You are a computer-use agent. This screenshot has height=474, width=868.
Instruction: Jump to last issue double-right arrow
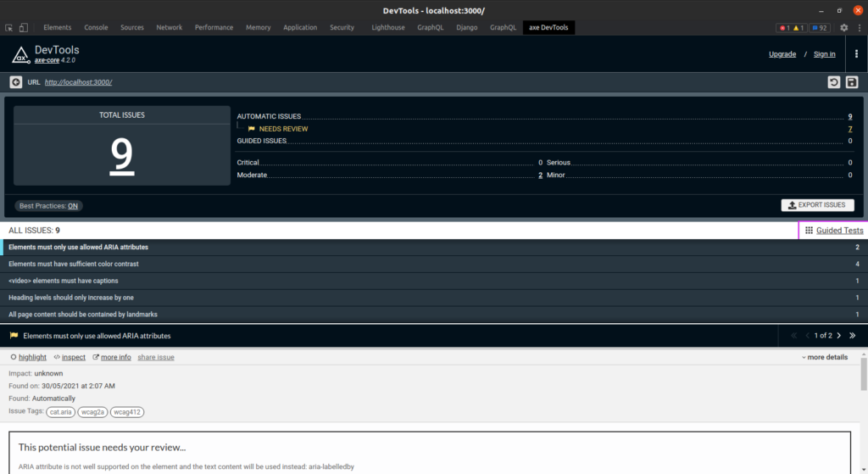tap(853, 336)
